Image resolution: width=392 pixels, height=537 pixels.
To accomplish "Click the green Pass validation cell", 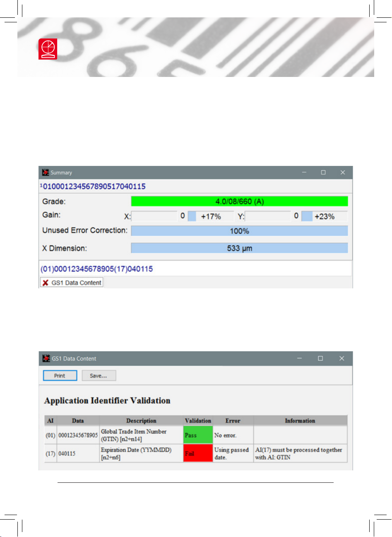I will coord(198,435).
